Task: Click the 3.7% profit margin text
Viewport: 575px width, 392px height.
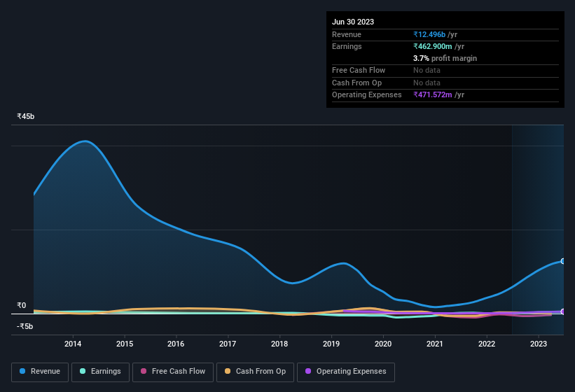Action: (445, 58)
